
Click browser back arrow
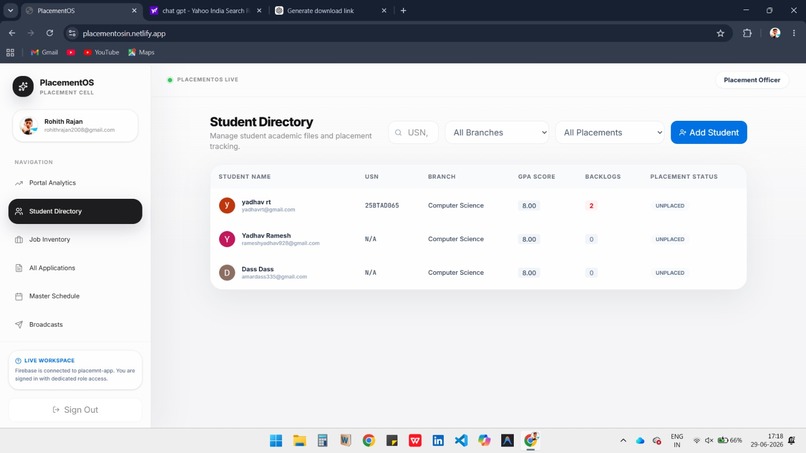[12, 33]
